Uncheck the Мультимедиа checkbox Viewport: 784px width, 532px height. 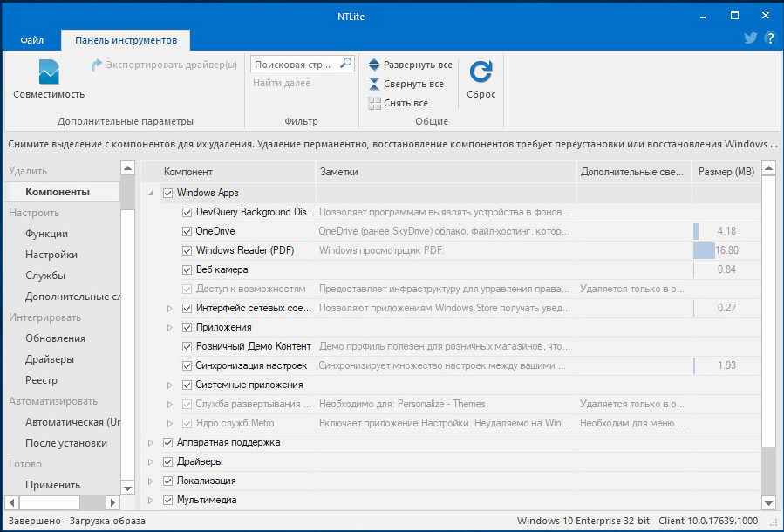point(168,500)
